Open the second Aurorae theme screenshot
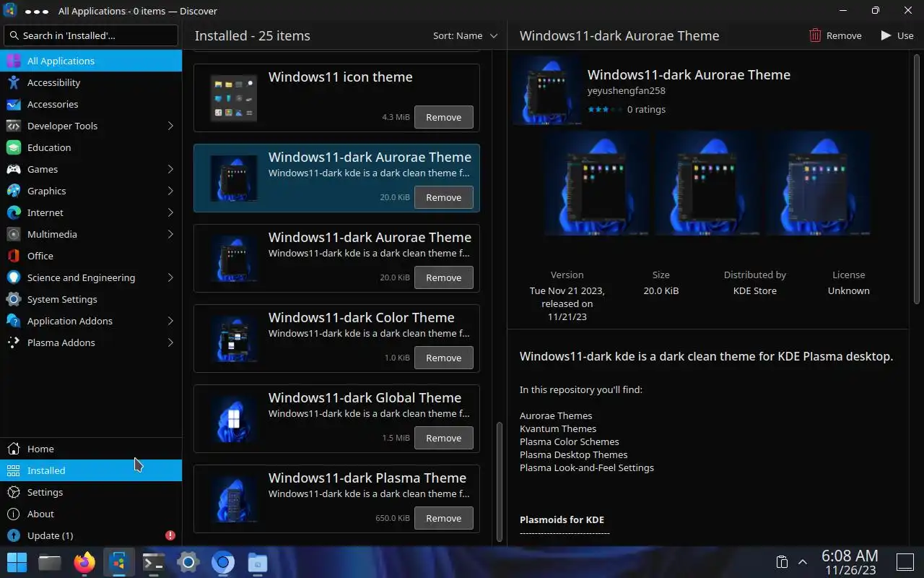 click(x=707, y=184)
